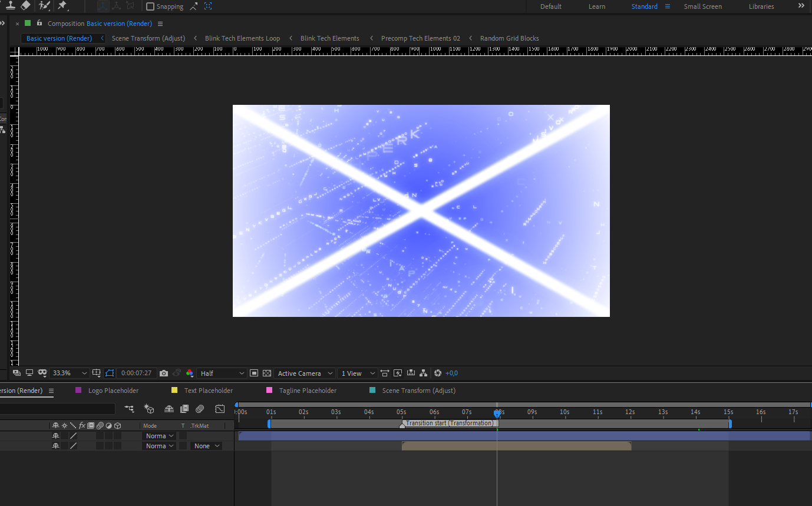This screenshot has width=812, height=506.
Task: Open grid and guide options
Action: click(97, 373)
